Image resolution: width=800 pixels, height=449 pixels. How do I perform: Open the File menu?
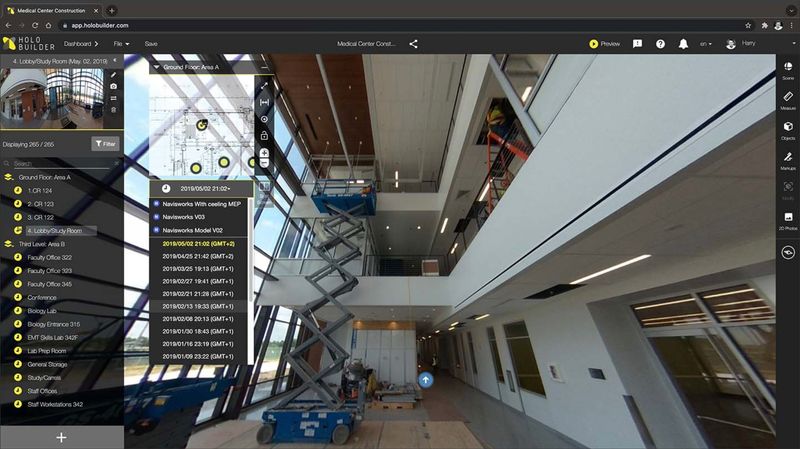tap(122, 44)
